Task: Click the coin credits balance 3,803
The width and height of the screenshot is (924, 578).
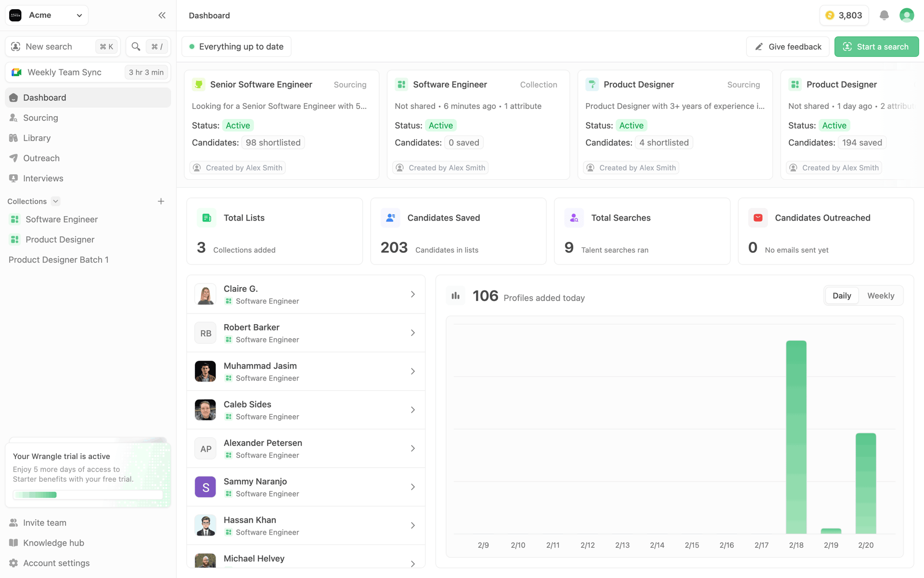Action: pyautogui.click(x=844, y=15)
